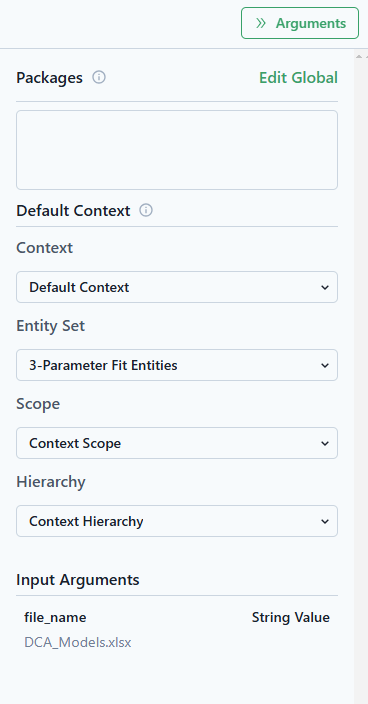
Task: Click the DCA_Models.xlsx file_name value field
Action: click(78, 642)
